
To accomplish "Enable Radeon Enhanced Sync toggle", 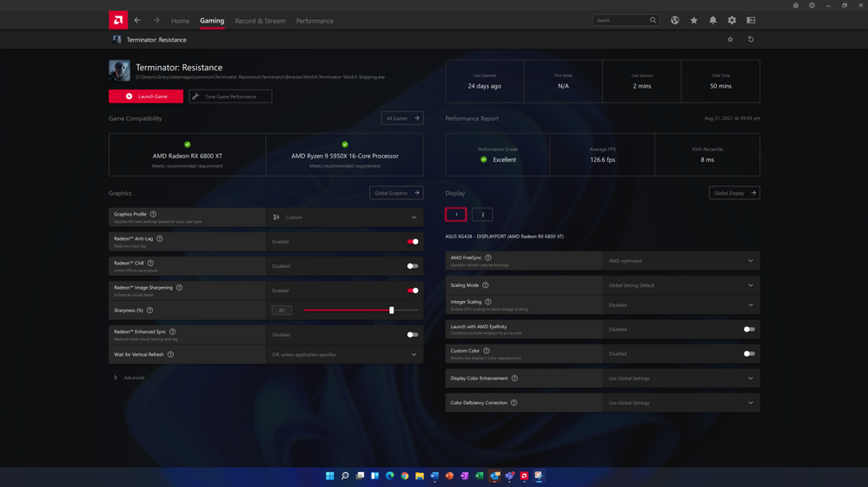I will tap(413, 335).
